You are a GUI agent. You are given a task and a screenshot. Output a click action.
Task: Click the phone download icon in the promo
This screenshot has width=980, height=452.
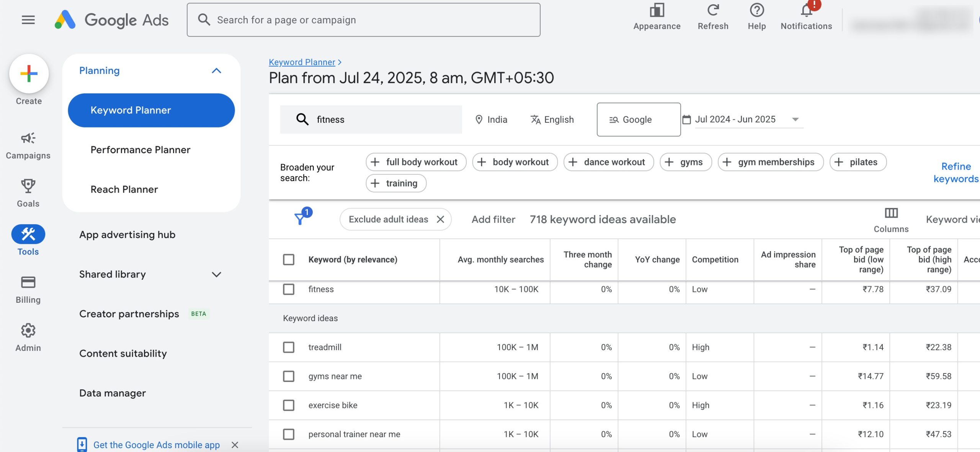pyautogui.click(x=82, y=444)
